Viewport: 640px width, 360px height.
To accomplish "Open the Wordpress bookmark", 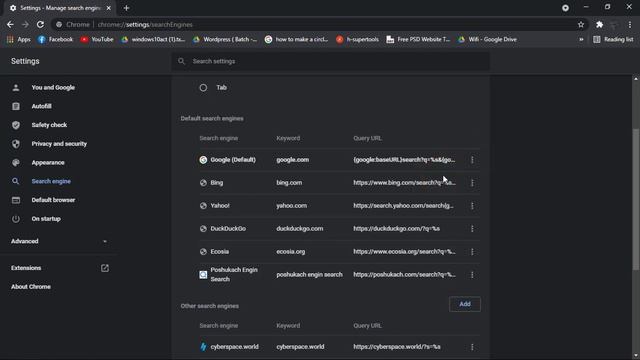I will [225, 40].
